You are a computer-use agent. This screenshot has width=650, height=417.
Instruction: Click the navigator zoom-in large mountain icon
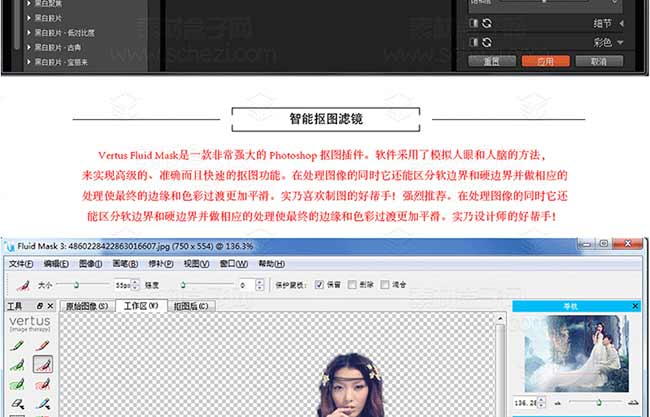click(x=633, y=402)
